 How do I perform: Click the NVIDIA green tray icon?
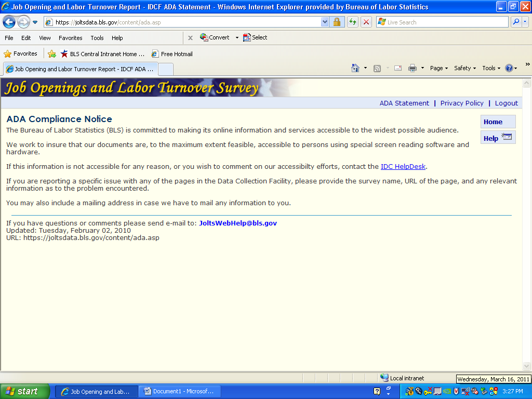447,392
